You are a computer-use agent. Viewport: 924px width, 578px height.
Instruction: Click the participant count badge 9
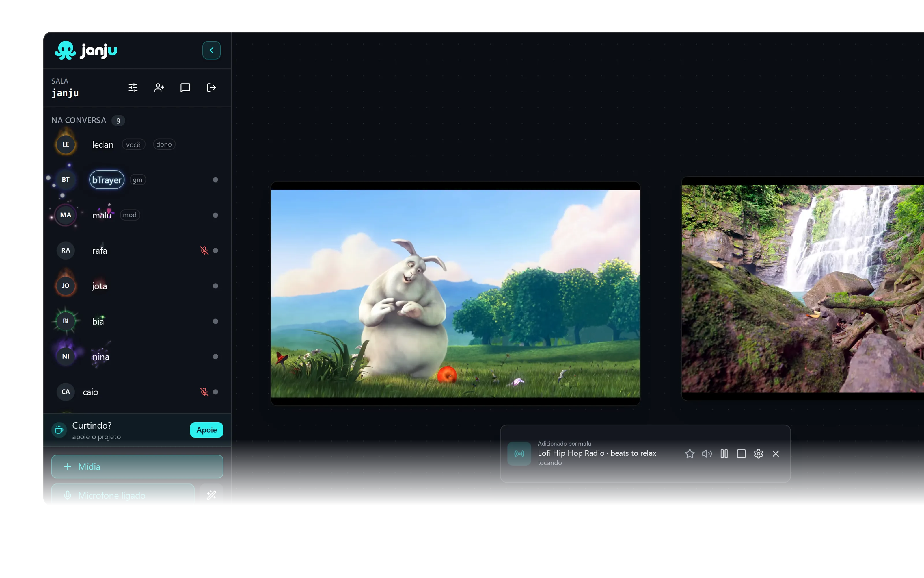coord(118,121)
